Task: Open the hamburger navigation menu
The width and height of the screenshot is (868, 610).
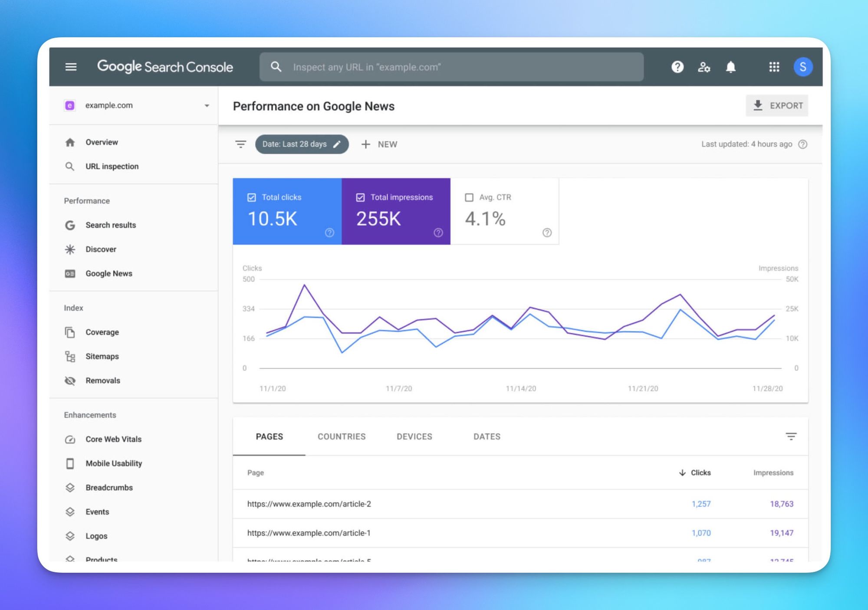Action: (71, 67)
